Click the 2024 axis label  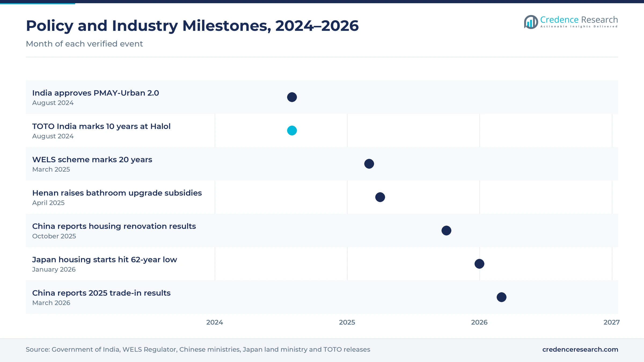click(215, 322)
